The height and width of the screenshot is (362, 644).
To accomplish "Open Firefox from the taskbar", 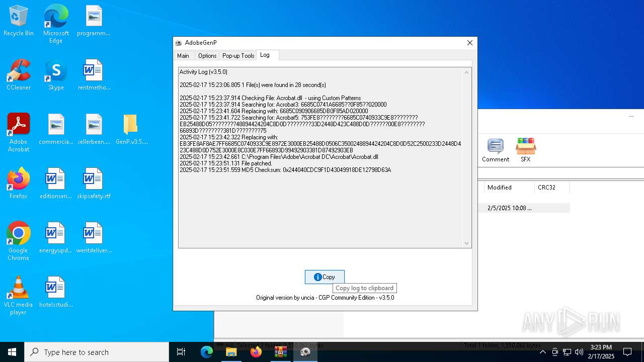I will [256, 352].
